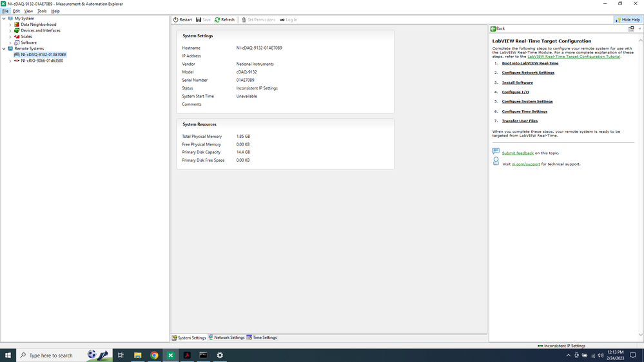644x362 pixels.
Task: Click the technical support person icon
Action: (496, 161)
